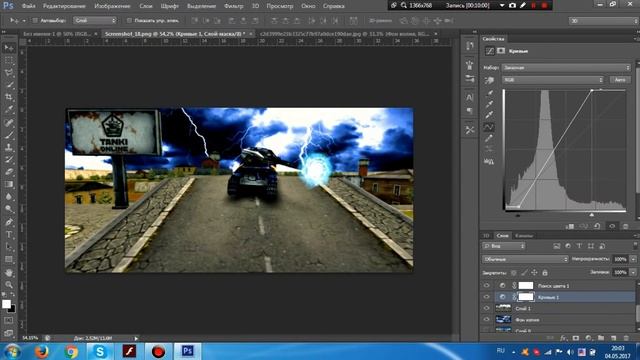Toggle lock transparent pixels
This screenshot has width=640, height=360.
pyautogui.click(x=514, y=272)
